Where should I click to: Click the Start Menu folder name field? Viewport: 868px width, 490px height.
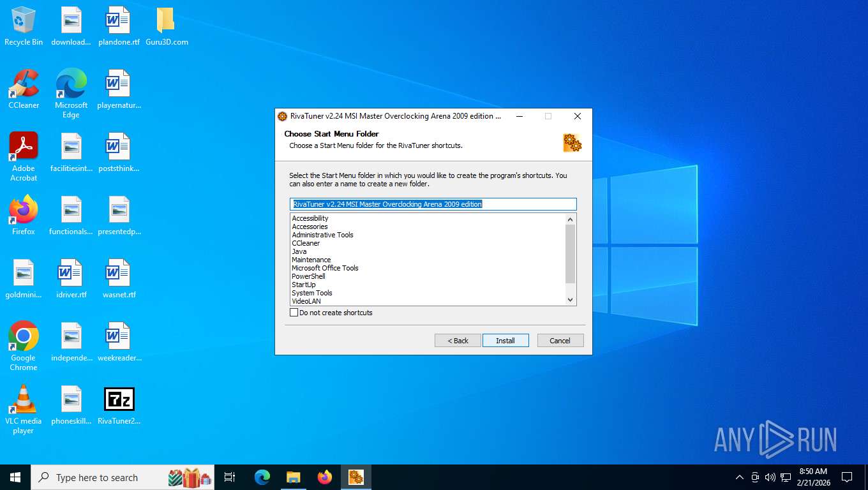433,204
